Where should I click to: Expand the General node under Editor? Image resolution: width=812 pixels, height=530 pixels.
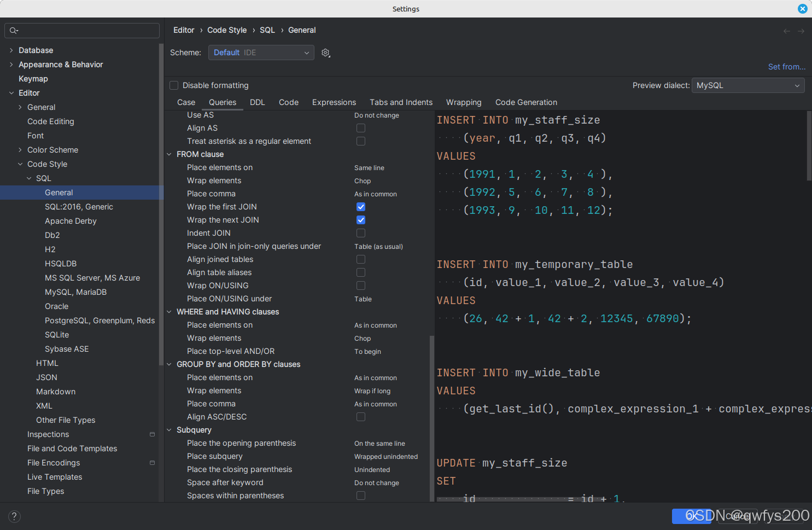pos(20,107)
